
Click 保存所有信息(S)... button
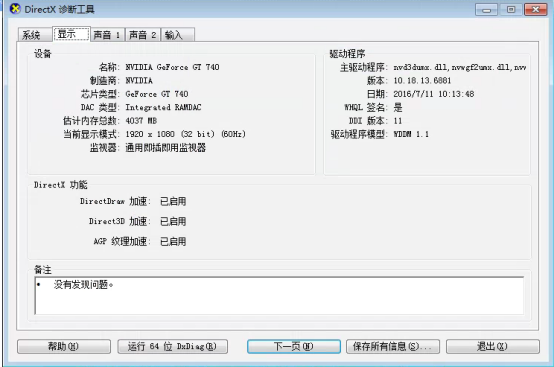point(393,347)
